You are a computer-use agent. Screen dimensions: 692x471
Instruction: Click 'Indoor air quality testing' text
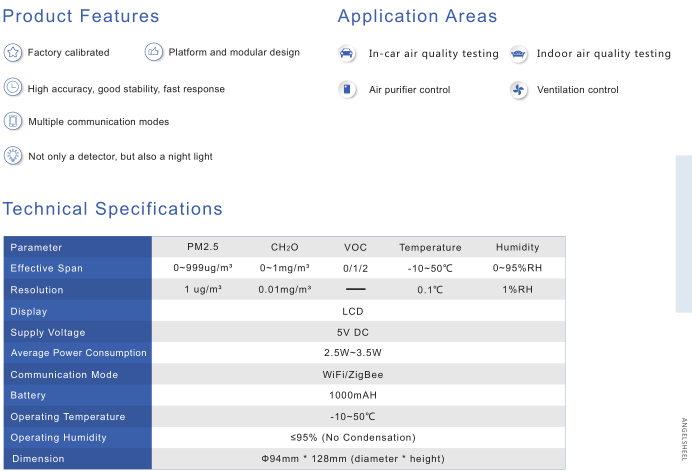tap(604, 53)
